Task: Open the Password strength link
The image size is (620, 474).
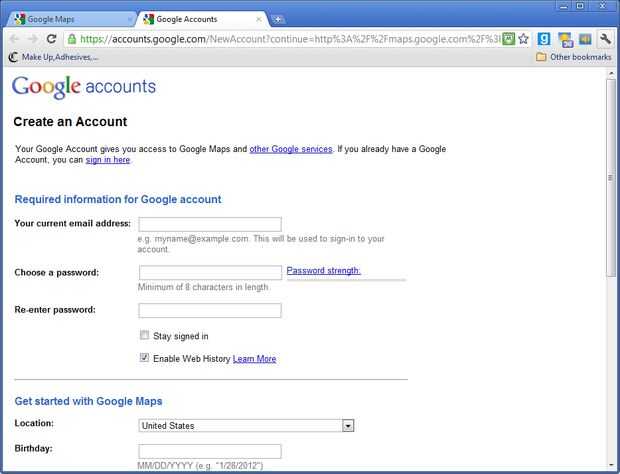Action: click(x=323, y=270)
